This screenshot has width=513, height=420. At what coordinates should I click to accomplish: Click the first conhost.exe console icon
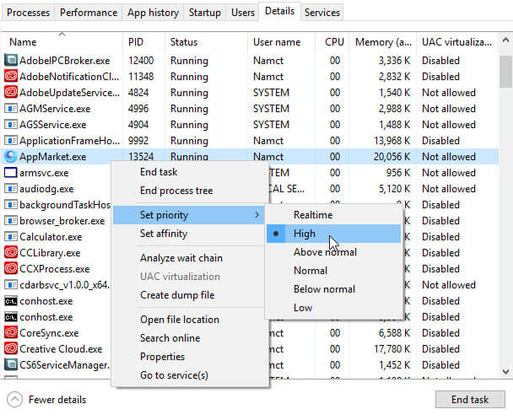point(11,300)
